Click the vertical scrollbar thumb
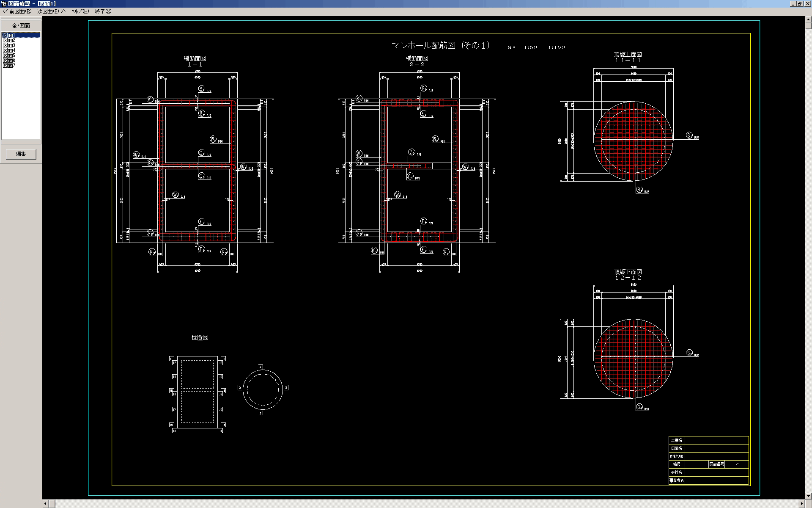 pyautogui.click(x=808, y=26)
